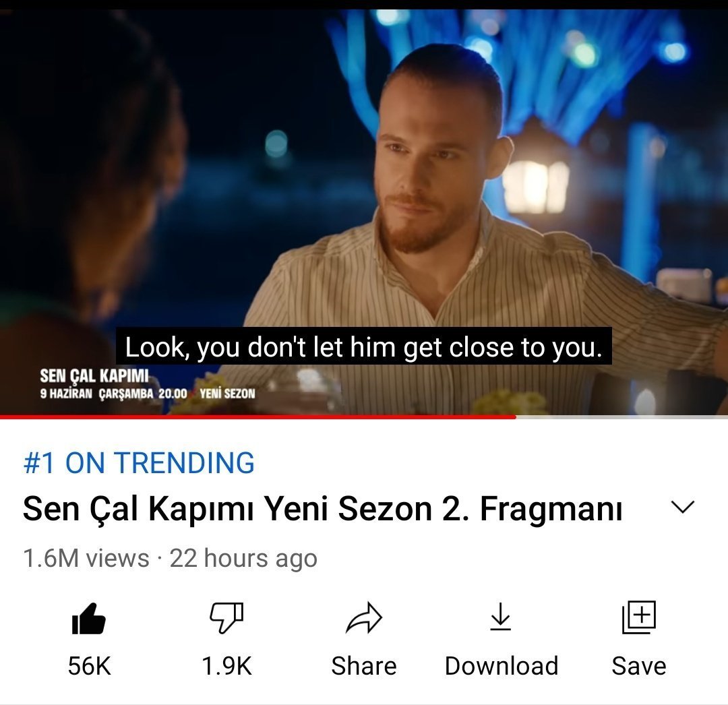Screen dimensions: 728x705
Task: Click the 22 hours ago timestamp
Action: point(243,558)
